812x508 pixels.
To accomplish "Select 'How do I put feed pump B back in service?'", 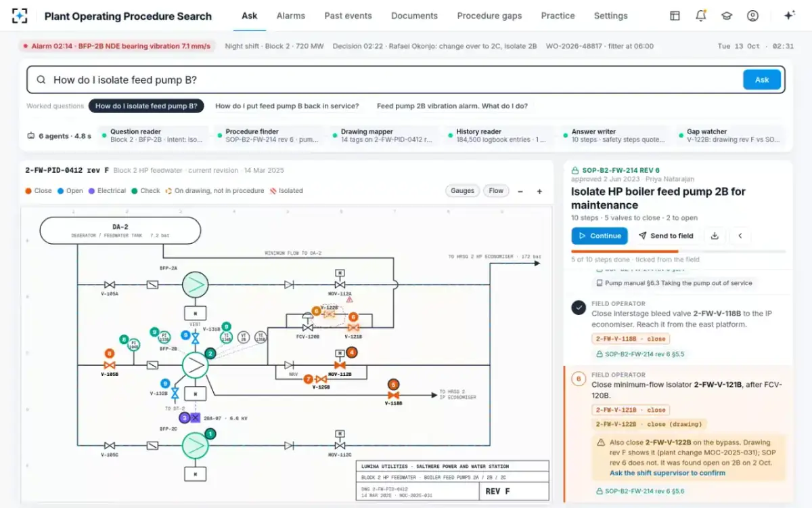I will pyautogui.click(x=287, y=106).
